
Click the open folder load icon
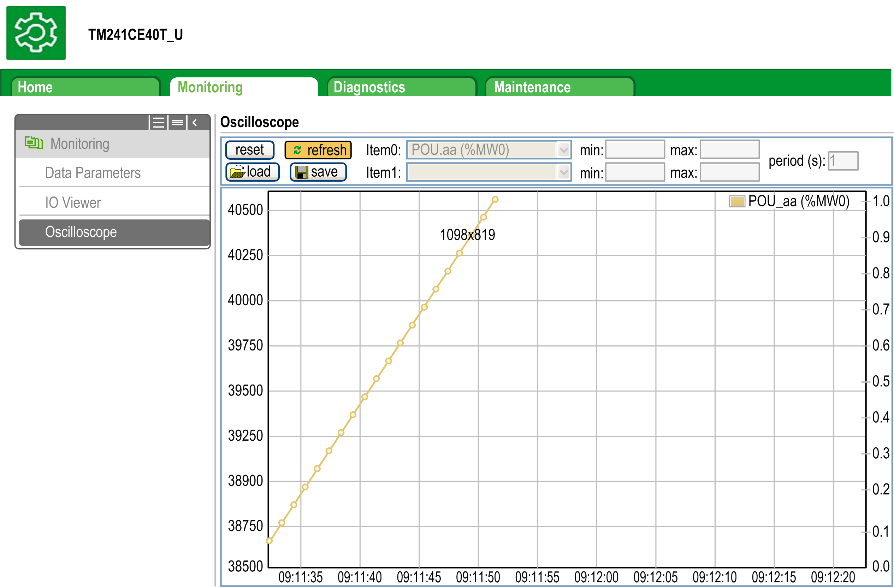coord(237,172)
